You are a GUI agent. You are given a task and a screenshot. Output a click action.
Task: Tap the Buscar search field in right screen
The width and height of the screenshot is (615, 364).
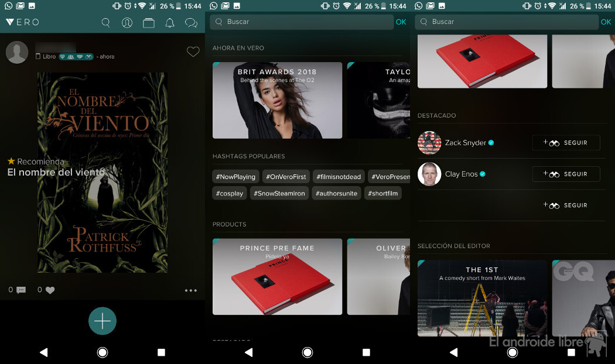[507, 22]
